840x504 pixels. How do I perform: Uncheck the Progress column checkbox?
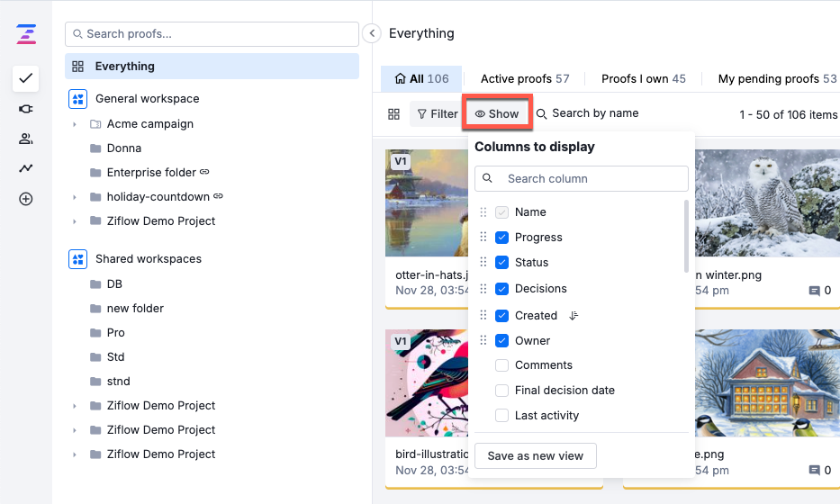click(501, 238)
